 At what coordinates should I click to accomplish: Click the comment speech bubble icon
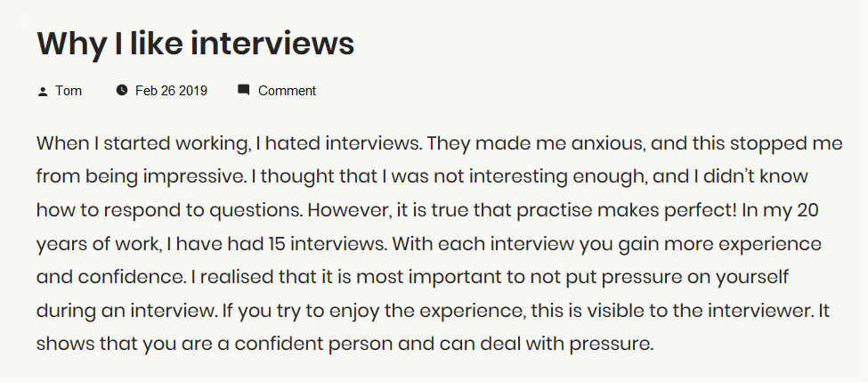pos(243,90)
